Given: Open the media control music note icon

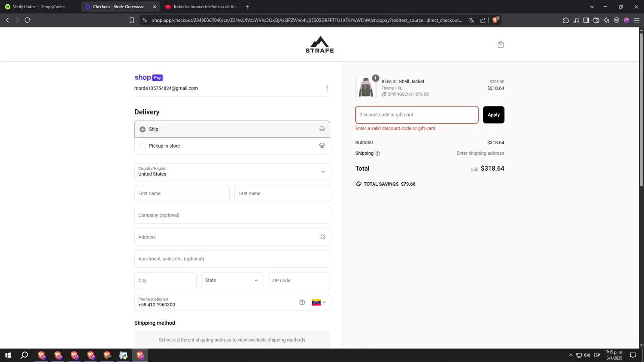Looking at the screenshot, I should (x=576, y=20).
